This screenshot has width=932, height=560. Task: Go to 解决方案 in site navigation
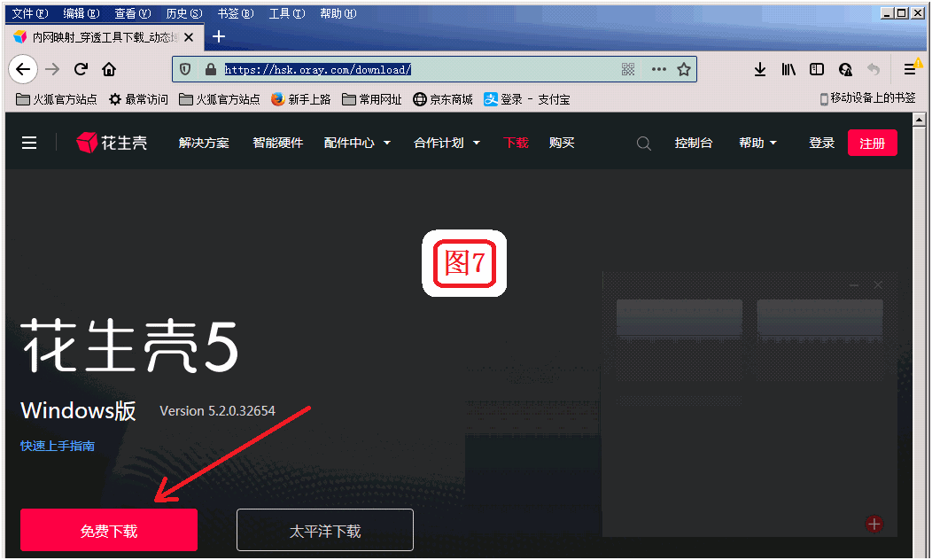pos(204,143)
